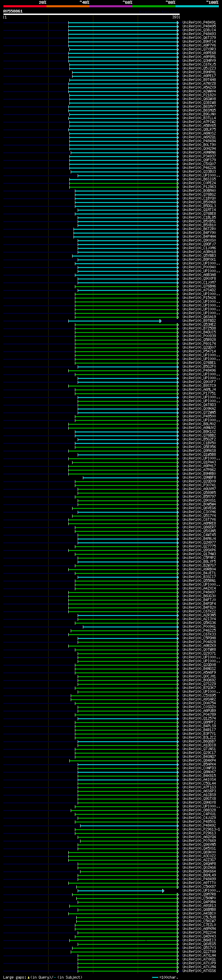Open hit UniRef100_P46225
The image size is (222, 980).
(199, 630)
